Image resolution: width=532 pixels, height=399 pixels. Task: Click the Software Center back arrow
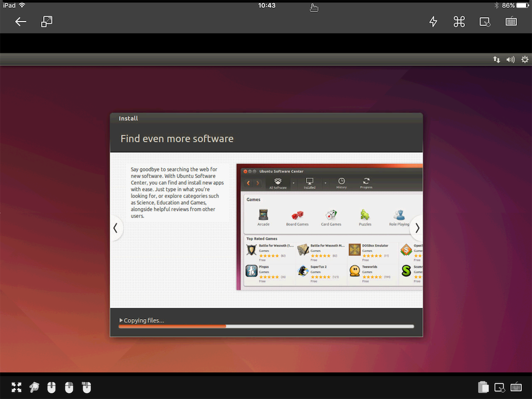(248, 183)
